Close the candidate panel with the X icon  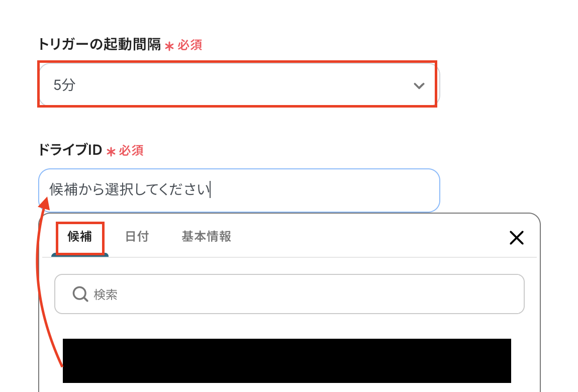[517, 238]
